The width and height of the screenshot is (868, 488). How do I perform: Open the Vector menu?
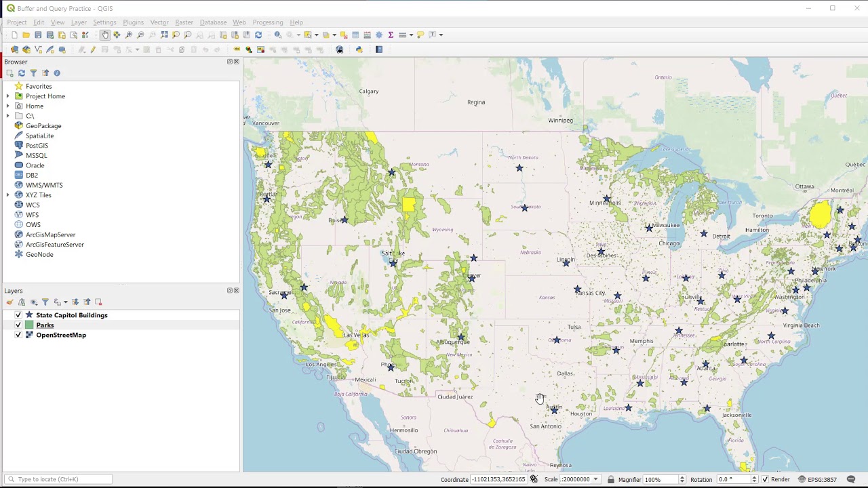click(x=159, y=22)
